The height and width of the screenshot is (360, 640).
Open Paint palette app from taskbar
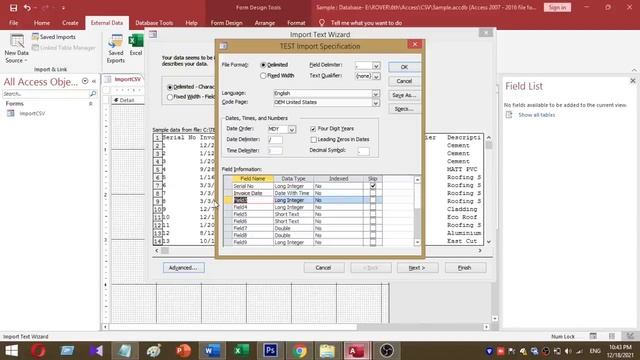click(154, 351)
